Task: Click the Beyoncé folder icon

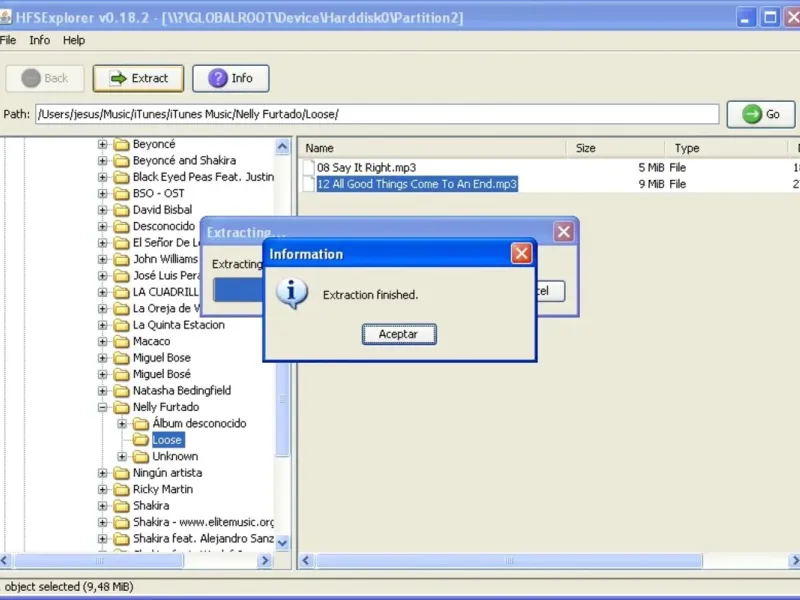Action: [x=121, y=144]
